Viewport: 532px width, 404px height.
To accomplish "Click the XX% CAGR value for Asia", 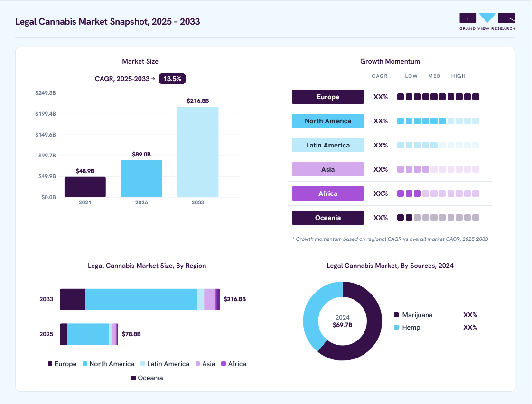I will pos(381,169).
